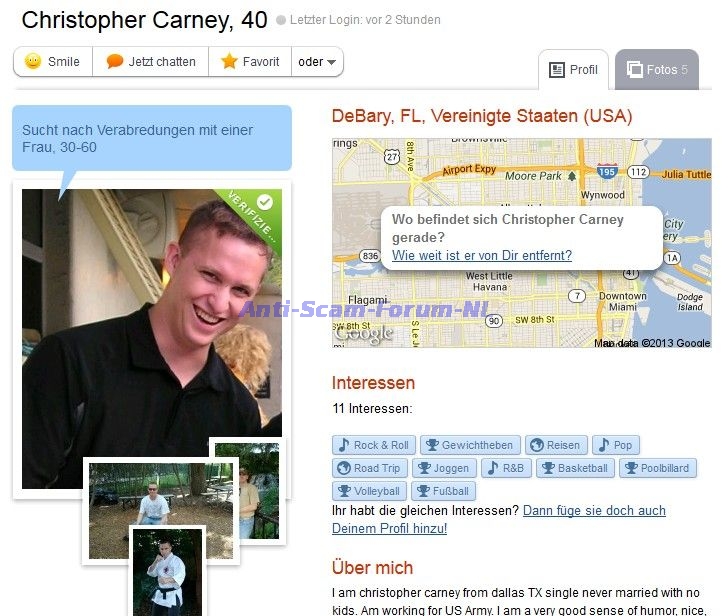Choose the Road Trip interest tag
Viewport: 728px width, 616px height.
(370, 468)
